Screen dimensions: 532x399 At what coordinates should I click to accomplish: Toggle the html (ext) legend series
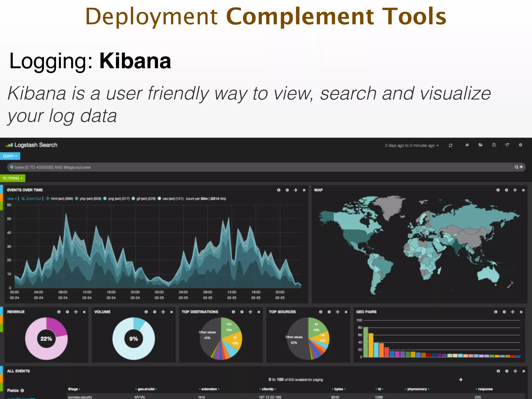[59, 199]
